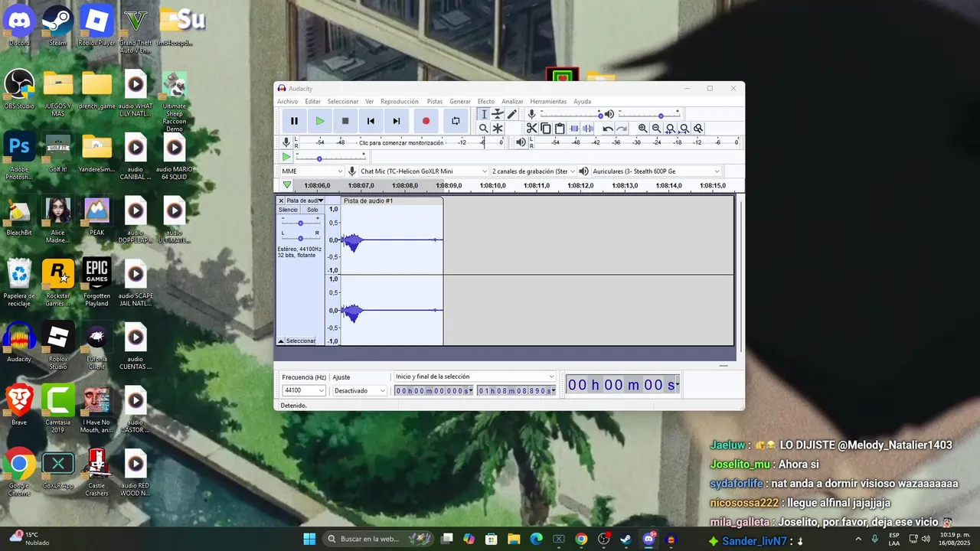
Task: Click the Cut scissors icon
Action: 531,129
